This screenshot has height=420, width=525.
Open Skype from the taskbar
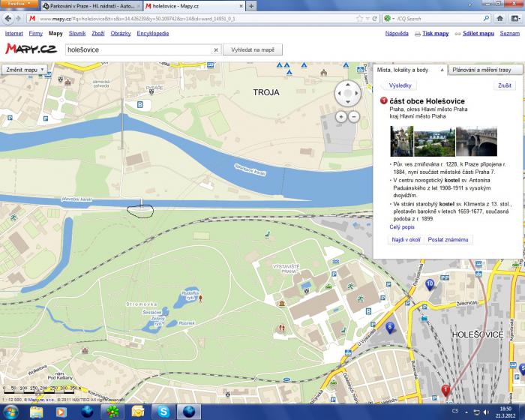[x=163, y=411]
